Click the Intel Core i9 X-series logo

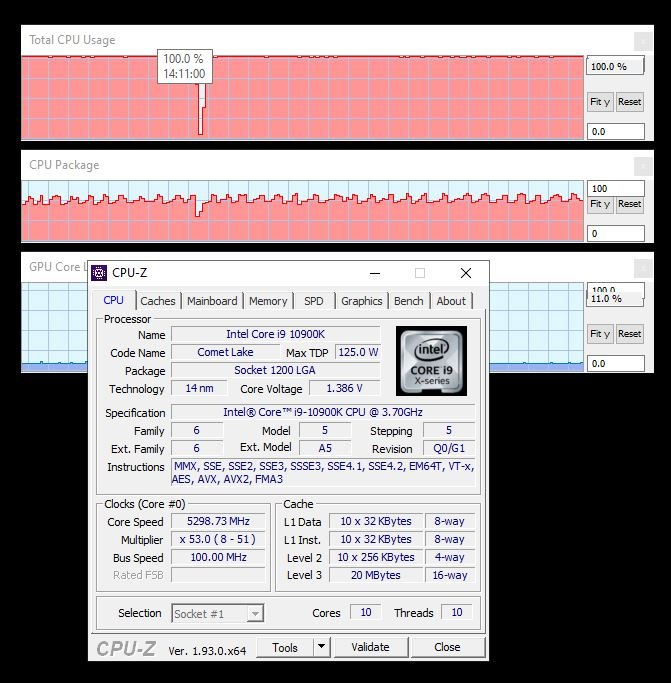pos(430,359)
